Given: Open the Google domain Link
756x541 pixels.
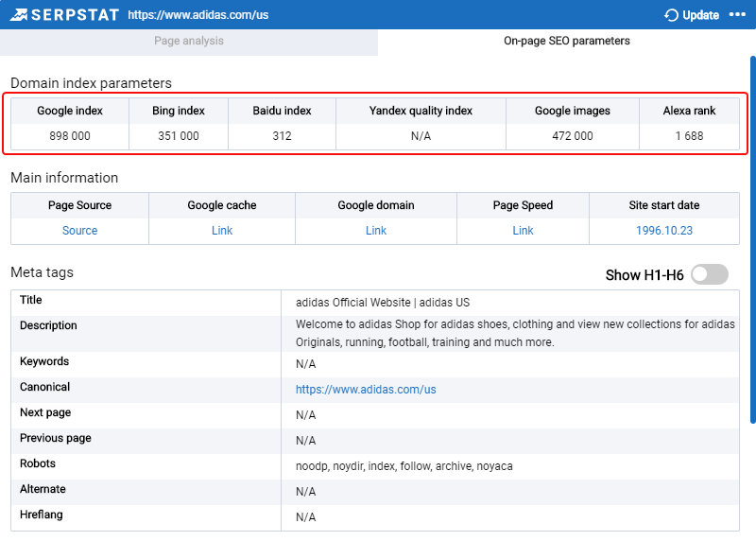Looking at the screenshot, I should point(376,231).
